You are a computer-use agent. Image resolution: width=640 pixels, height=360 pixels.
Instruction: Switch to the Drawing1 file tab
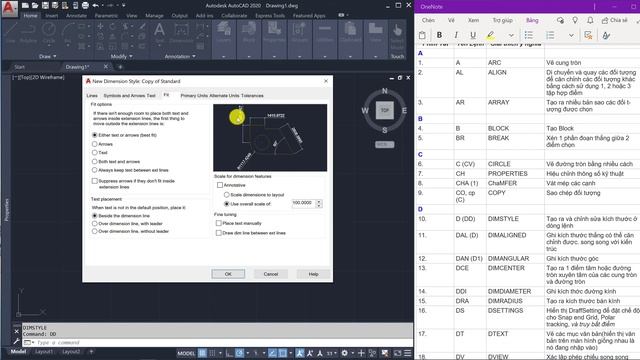click(78, 67)
